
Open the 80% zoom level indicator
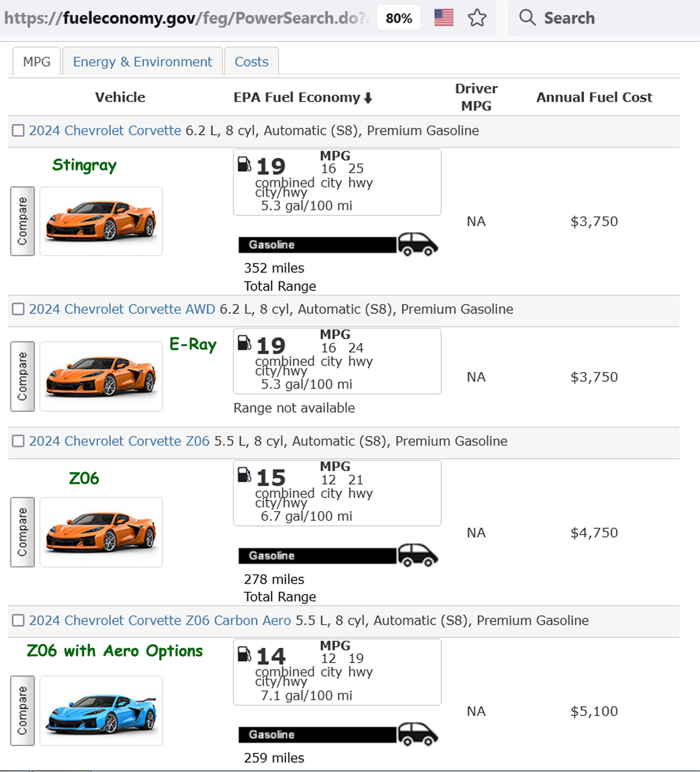398,18
